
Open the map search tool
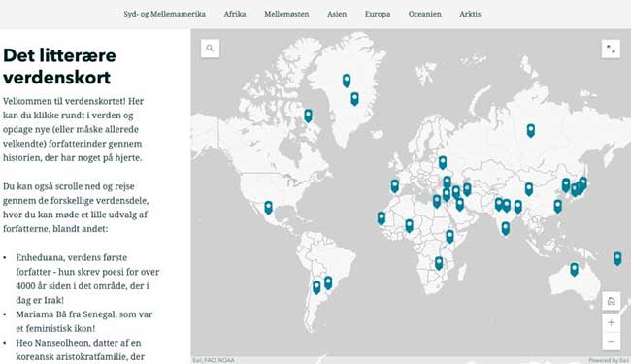[210, 49]
